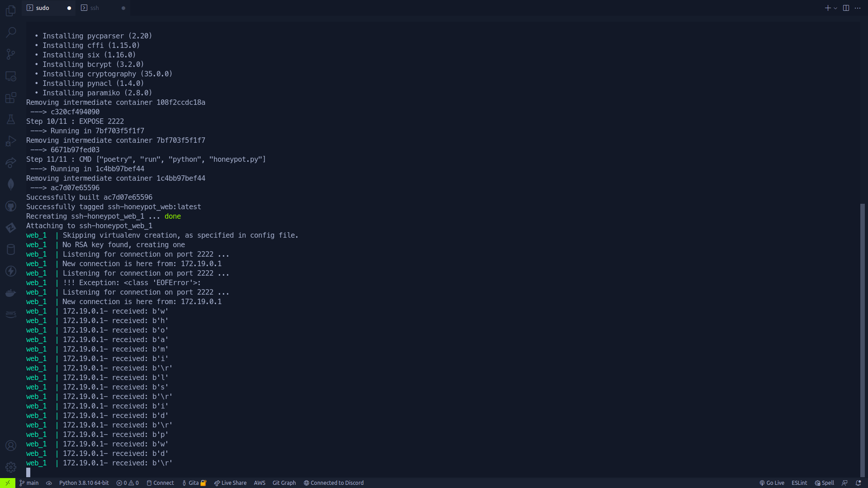Viewport: 868px width, 488px height.
Task: Click the Manage gear icon
Action: 11,467
